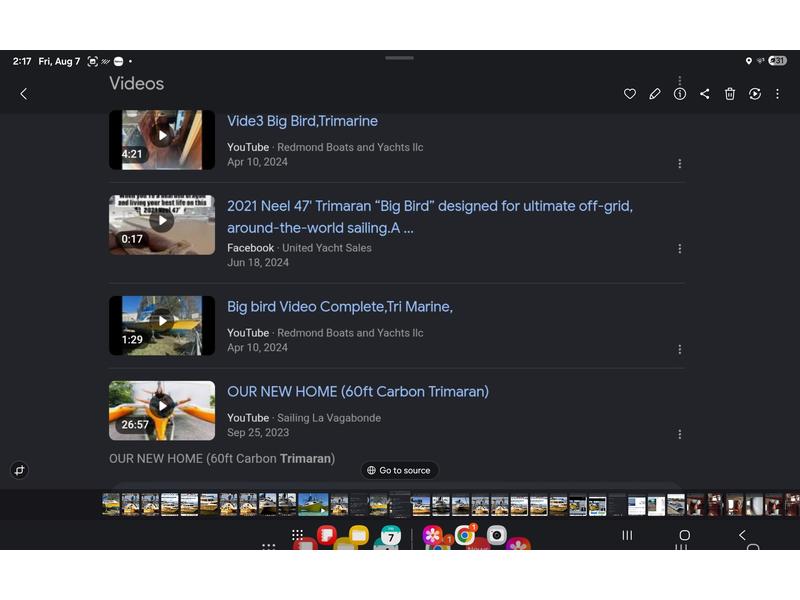Open the Big bird Video Complete,Tri Marine link
The image size is (800, 600).
340,307
